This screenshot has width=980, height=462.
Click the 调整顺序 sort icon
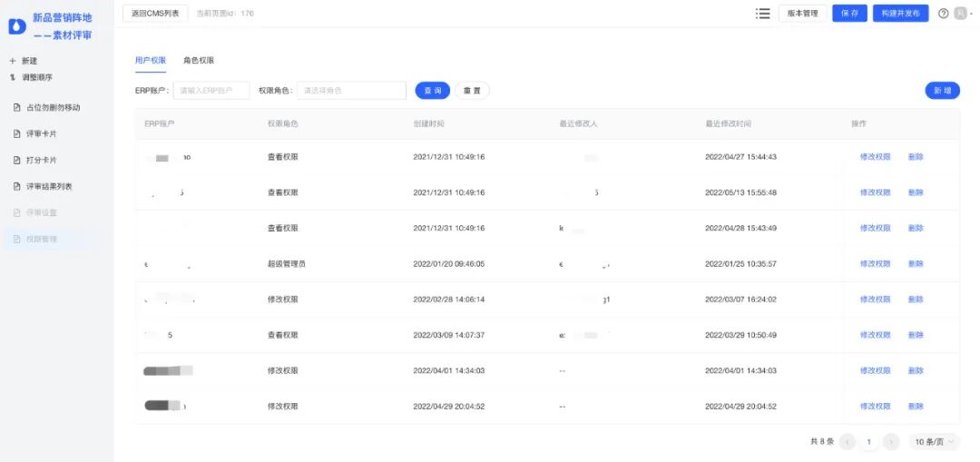click(13, 78)
